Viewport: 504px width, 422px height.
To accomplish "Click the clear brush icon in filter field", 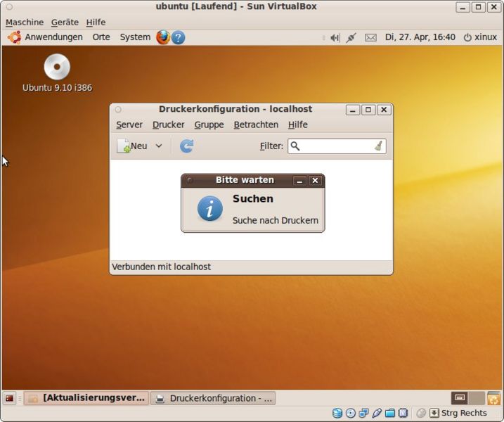I will (x=378, y=146).
